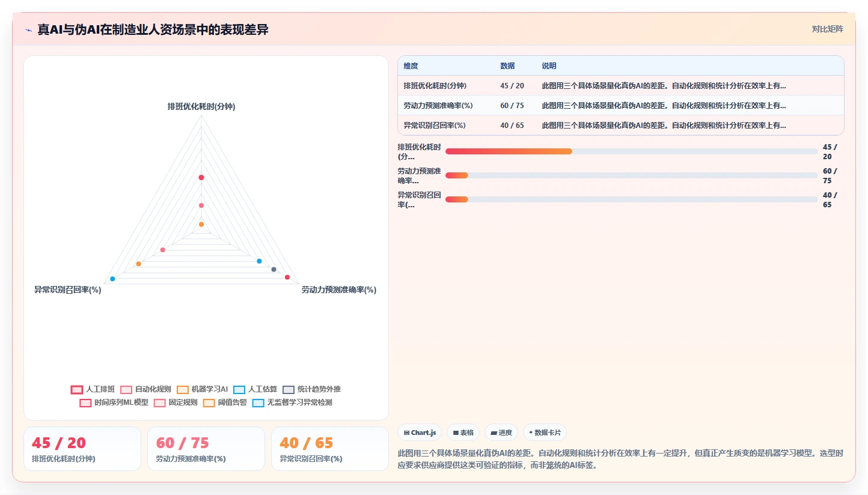Click the 异常识别召回率(%) radar axis label

[68, 290]
